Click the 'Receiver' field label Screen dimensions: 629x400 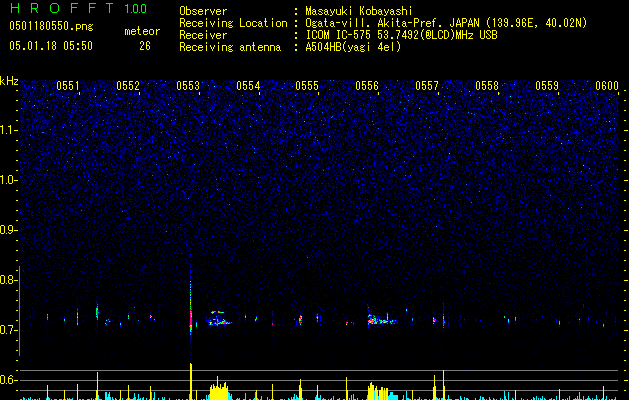203,35
